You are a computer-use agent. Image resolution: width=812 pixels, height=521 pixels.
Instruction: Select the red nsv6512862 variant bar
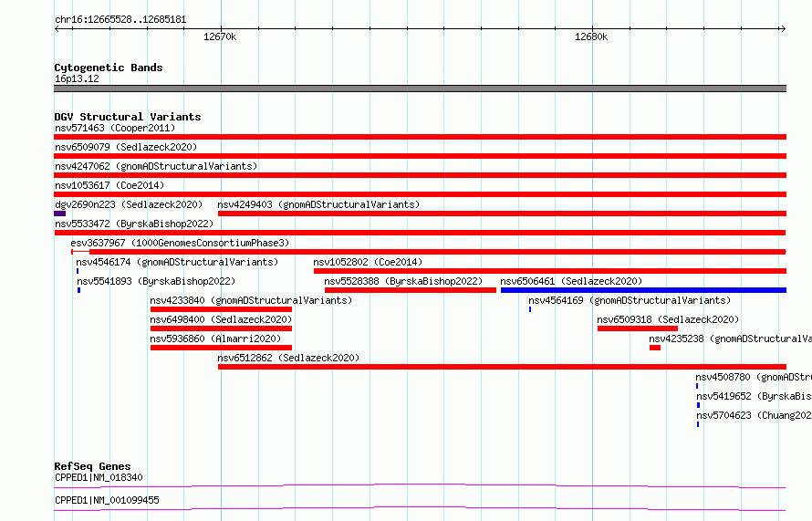coord(503,367)
